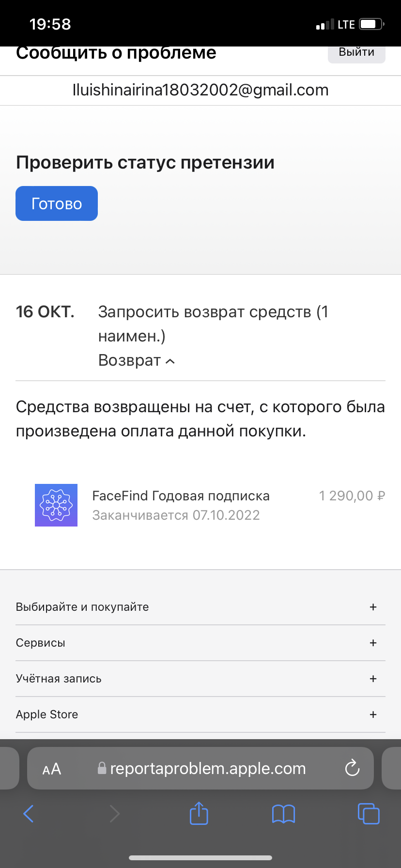Tap the Safari forward arrow

114,814
